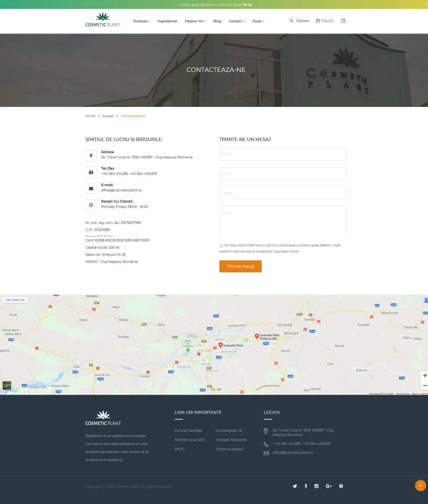Click the footer phone numbers text

[301, 443]
